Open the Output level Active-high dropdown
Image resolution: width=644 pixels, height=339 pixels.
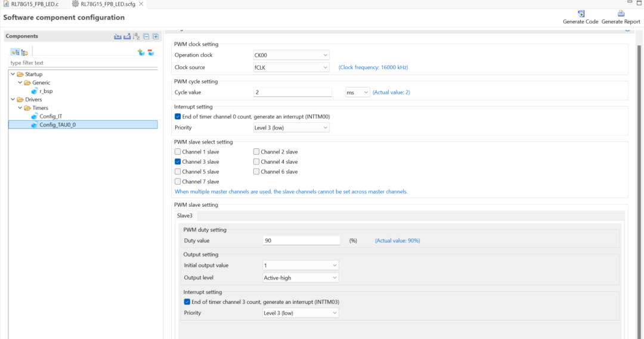pos(300,278)
